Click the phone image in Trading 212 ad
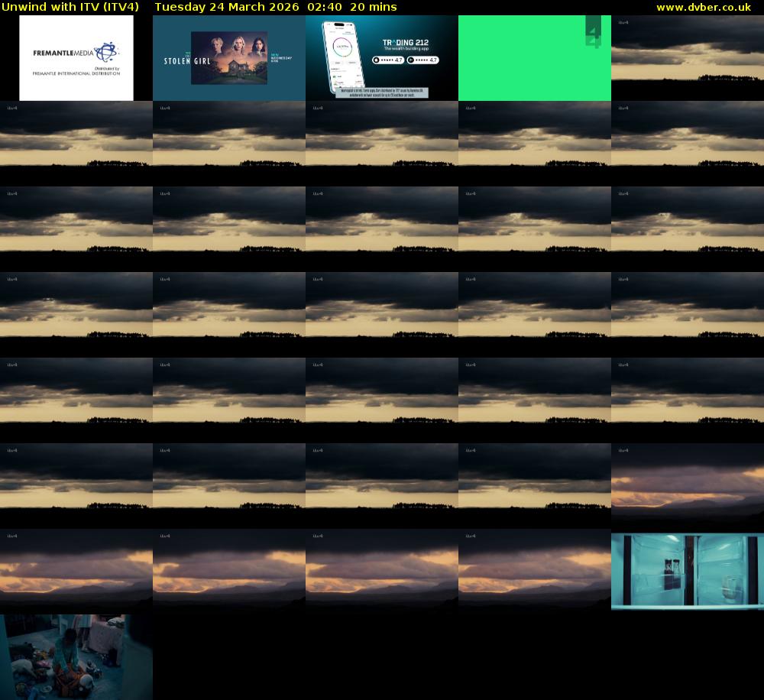The height and width of the screenshot is (700, 764). coord(341,57)
